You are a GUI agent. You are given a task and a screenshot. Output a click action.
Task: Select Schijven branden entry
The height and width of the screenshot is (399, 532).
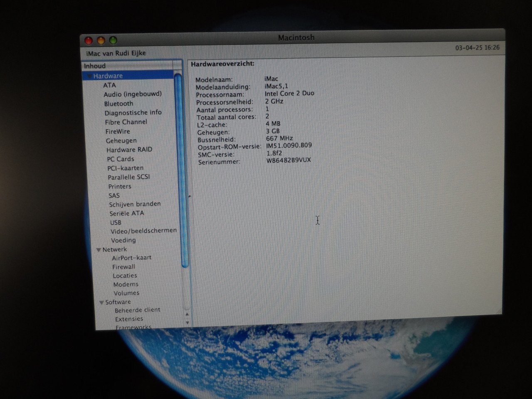[135, 204]
